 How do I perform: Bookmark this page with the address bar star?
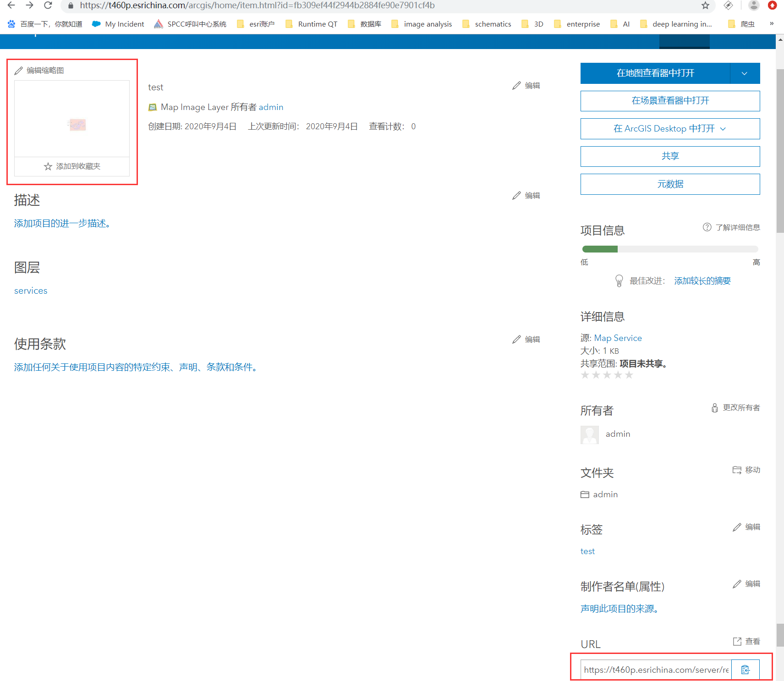tap(705, 6)
